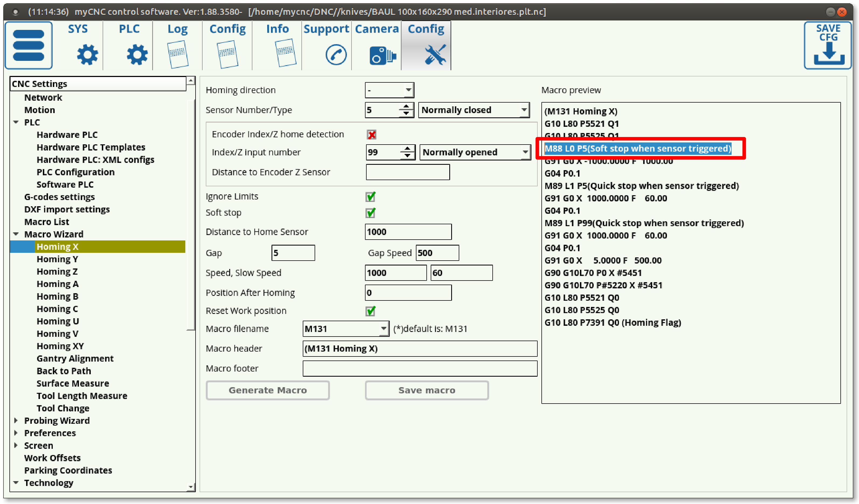Click the Generate Macro button

click(x=267, y=390)
